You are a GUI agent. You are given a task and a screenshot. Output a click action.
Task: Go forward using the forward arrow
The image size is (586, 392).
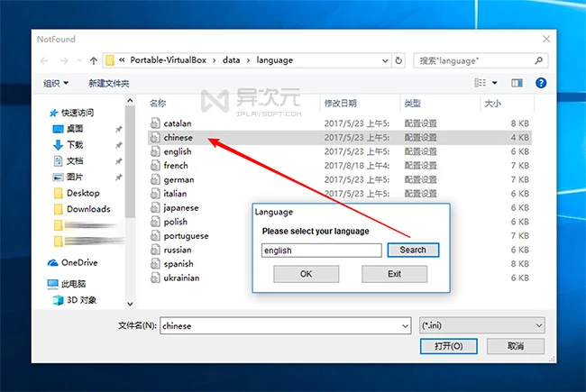click(x=64, y=60)
